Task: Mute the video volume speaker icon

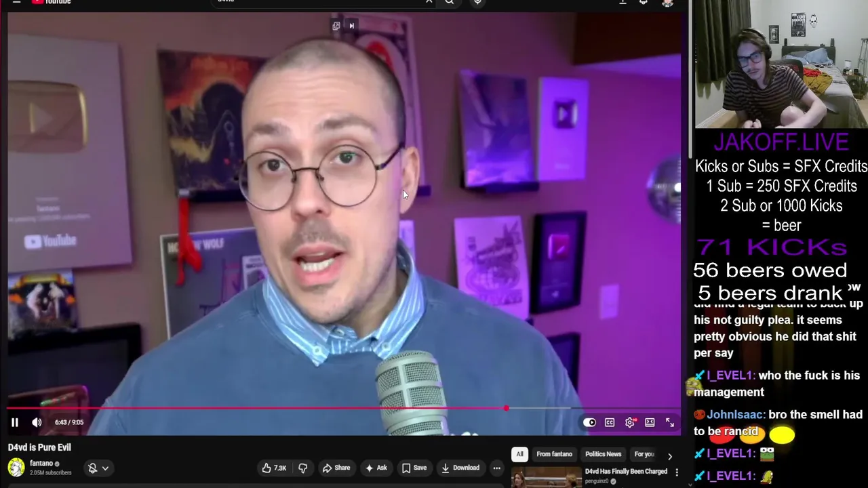Action: pos(37,422)
